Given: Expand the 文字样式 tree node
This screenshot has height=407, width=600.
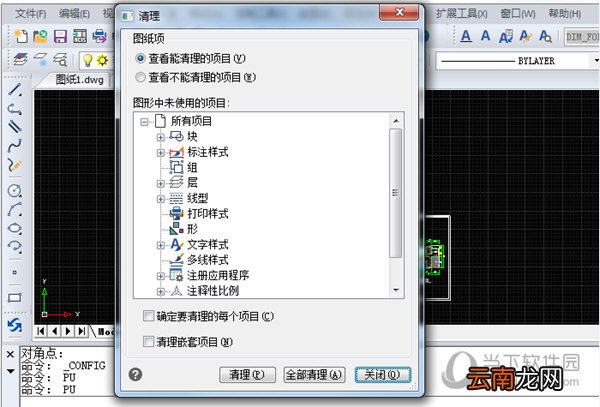Looking at the screenshot, I should click(161, 245).
